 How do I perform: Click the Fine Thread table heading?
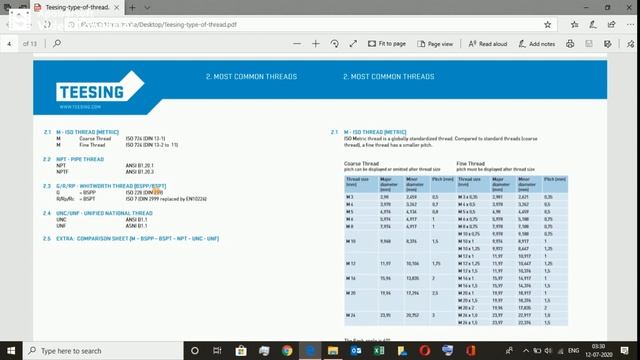tap(471, 163)
